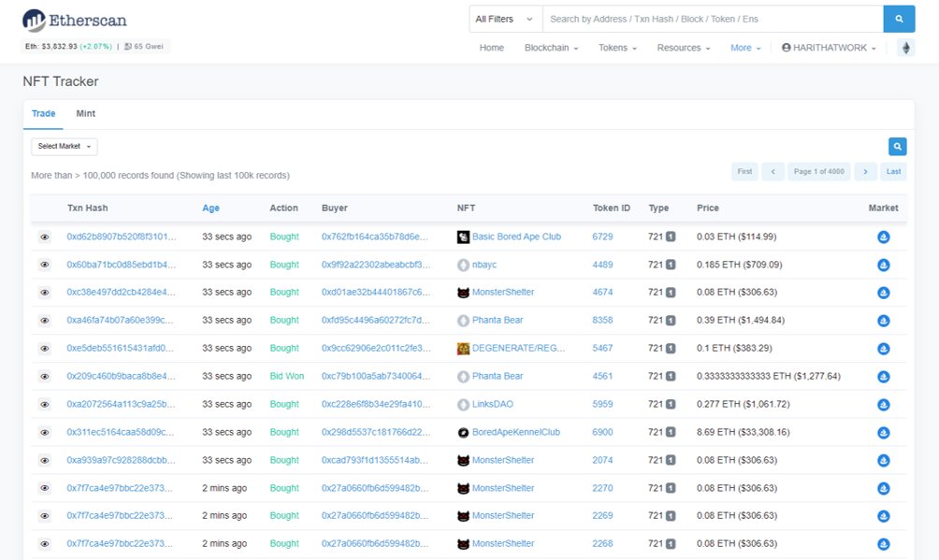Screen dimensions: 939x560
Task: Toggle the eye preview for txn 0xa939a97c928288dcbb
Action: [44, 461]
